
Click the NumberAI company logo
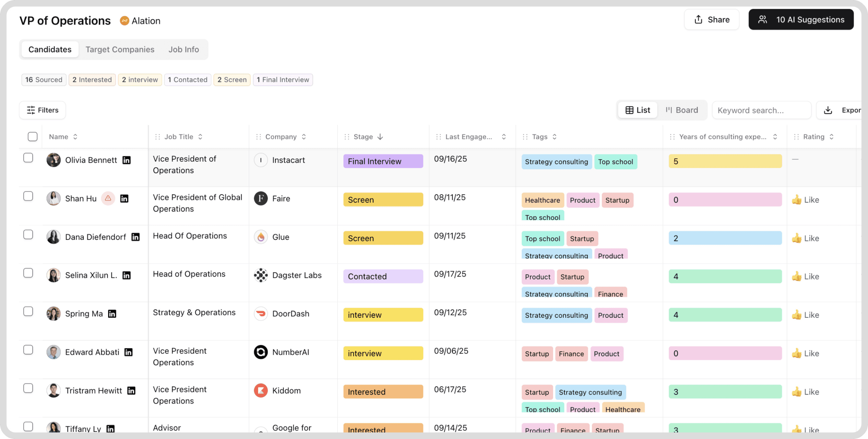coord(261,352)
